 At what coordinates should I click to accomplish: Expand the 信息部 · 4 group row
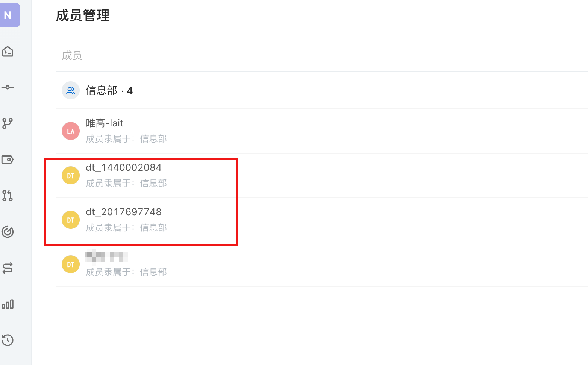(x=321, y=90)
